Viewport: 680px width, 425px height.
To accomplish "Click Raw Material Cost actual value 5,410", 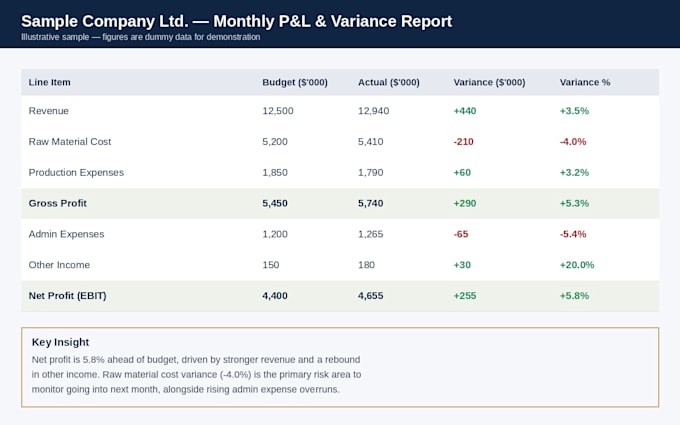I will [x=370, y=142].
